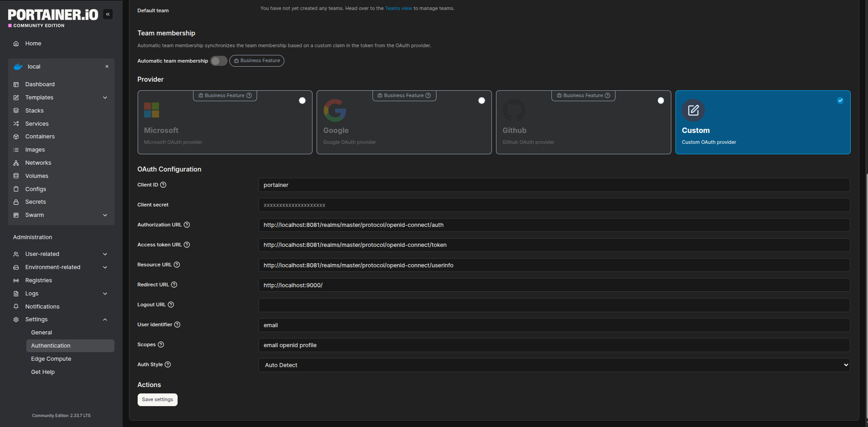Image resolution: width=868 pixels, height=427 pixels.
Task: Click the Save settings button
Action: (157, 399)
